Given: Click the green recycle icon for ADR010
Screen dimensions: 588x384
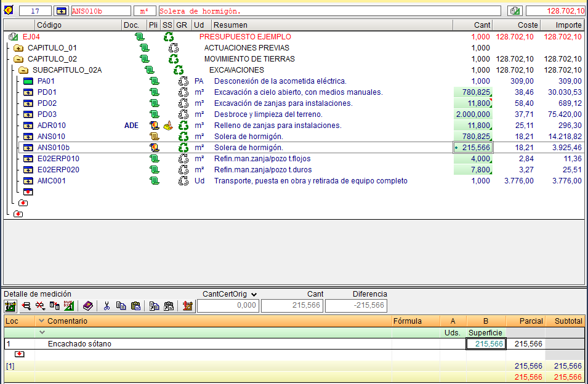Looking at the screenshot, I should click(x=183, y=126).
